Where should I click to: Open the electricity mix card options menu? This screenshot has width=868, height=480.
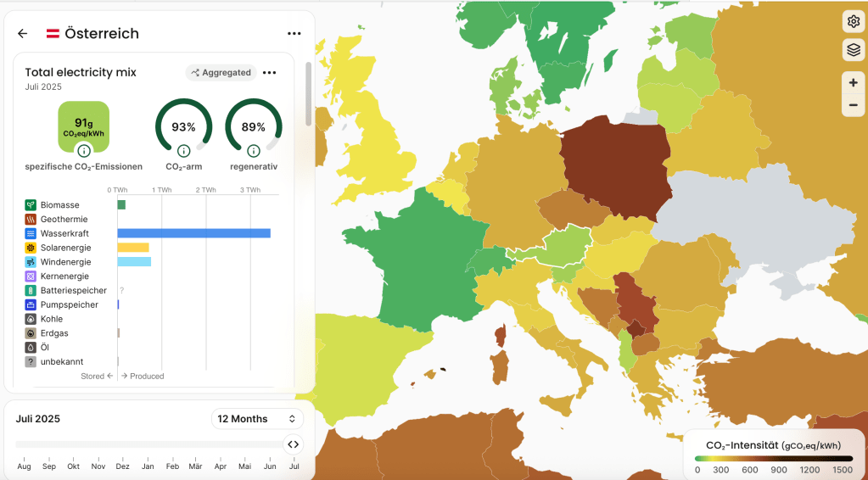tap(270, 73)
